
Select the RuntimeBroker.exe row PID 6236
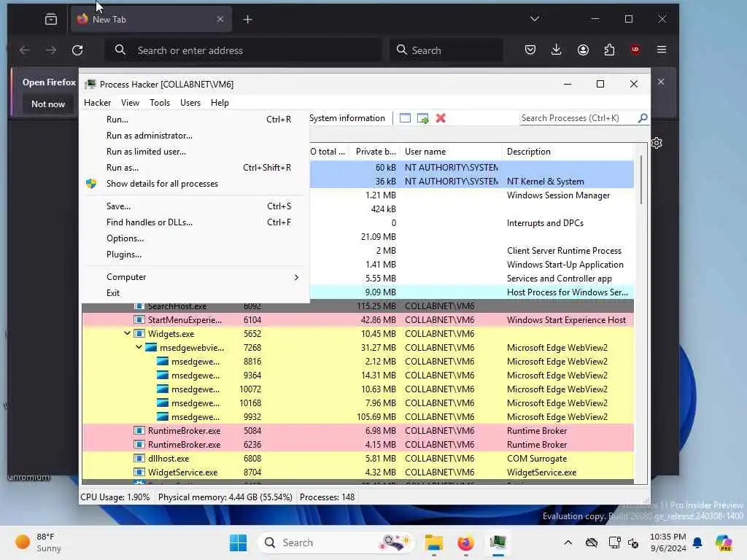pos(357,445)
